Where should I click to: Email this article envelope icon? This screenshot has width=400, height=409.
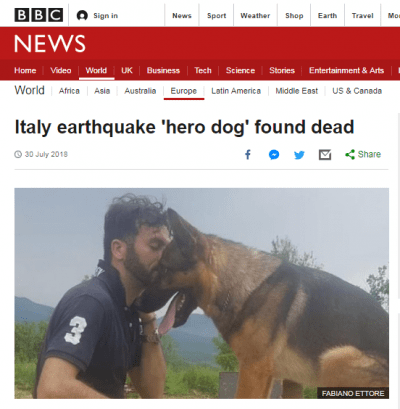325,155
